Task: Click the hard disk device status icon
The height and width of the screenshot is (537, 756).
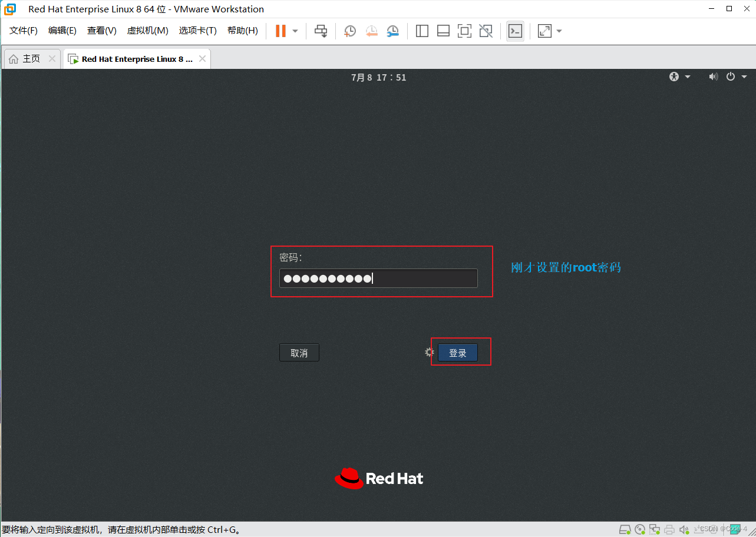Action: (626, 529)
